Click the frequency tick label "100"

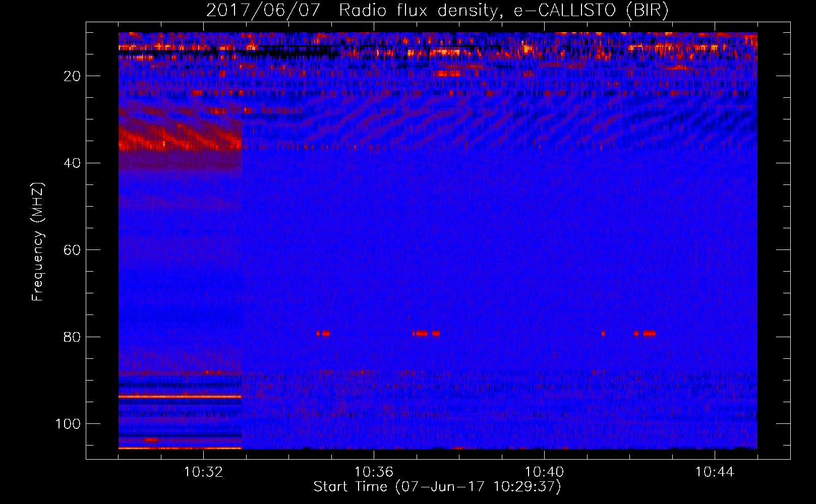click(68, 424)
